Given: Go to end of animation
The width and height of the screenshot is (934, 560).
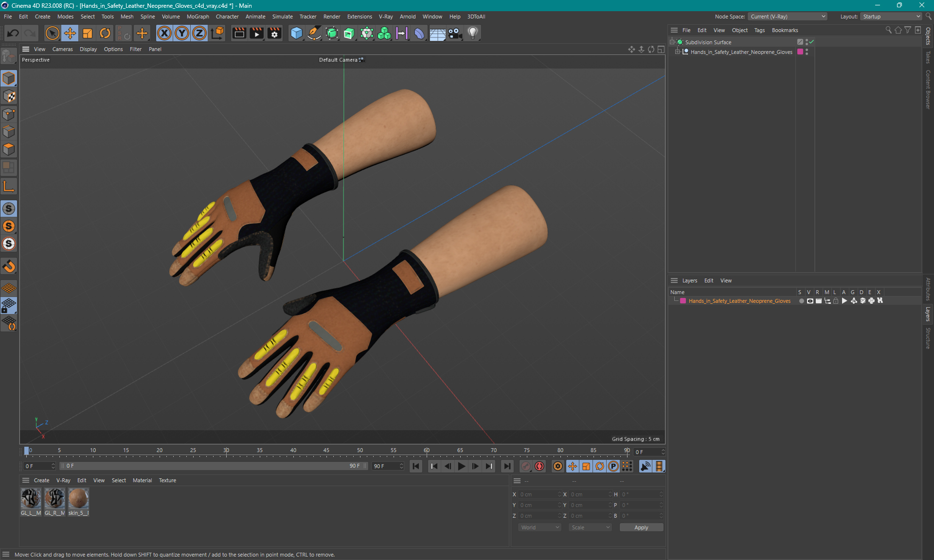Looking at the screenshot, I should (507, 466).
